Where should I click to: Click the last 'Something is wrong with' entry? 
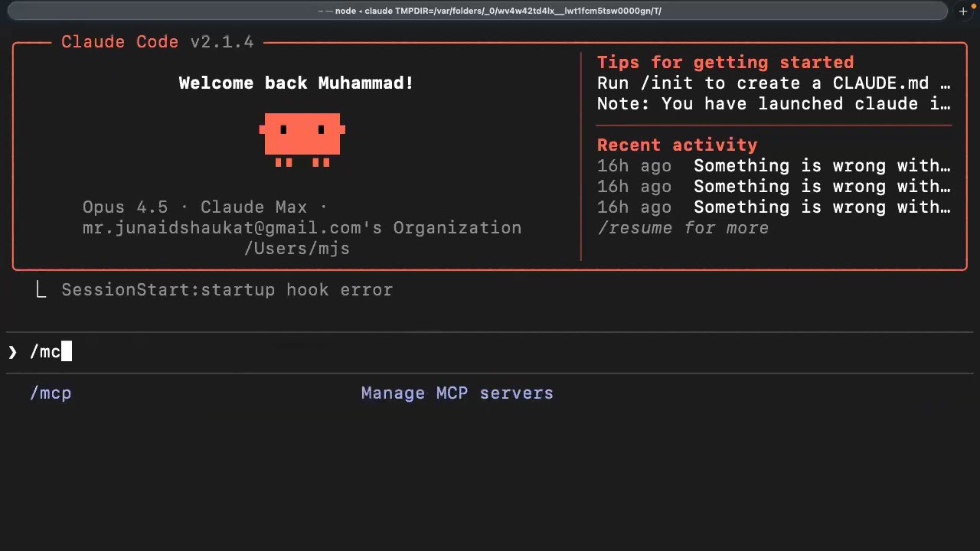click(822, 207)
